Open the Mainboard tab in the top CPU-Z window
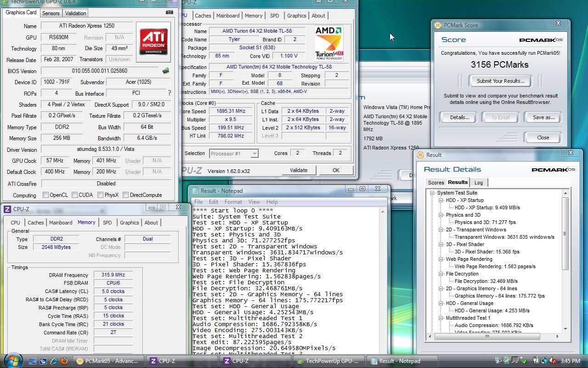The height and width of the screenshot is (368, 588). coord(228,16)
